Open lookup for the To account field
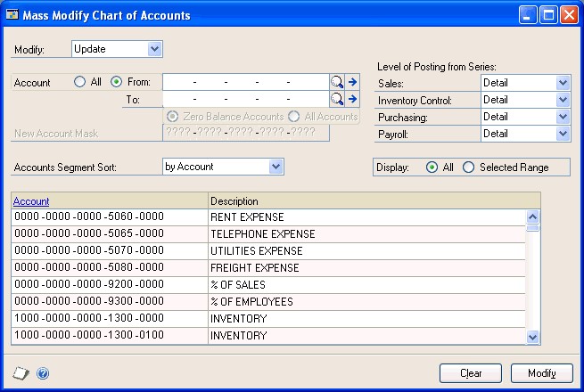This screenshot has height=392, width=584. coord(337,99)
